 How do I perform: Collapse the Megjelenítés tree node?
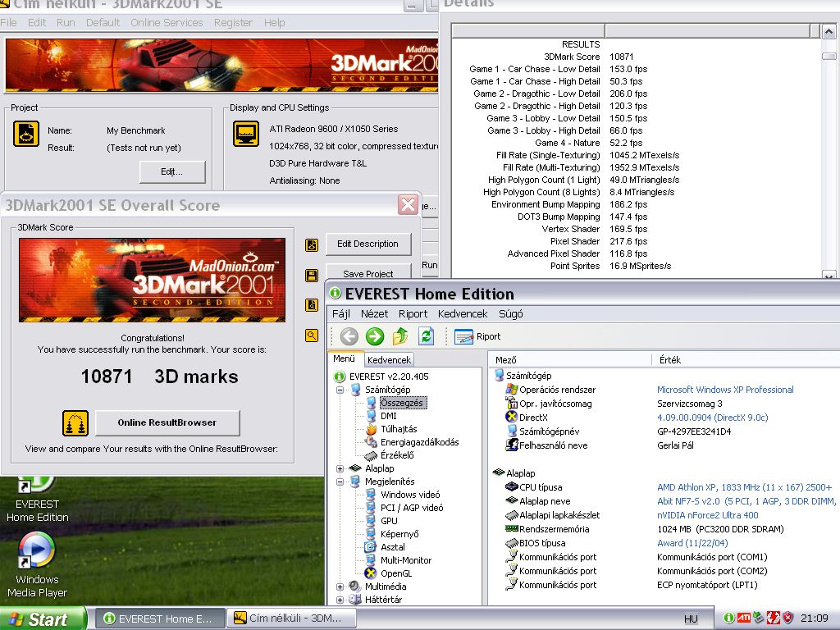click(340, 482)
